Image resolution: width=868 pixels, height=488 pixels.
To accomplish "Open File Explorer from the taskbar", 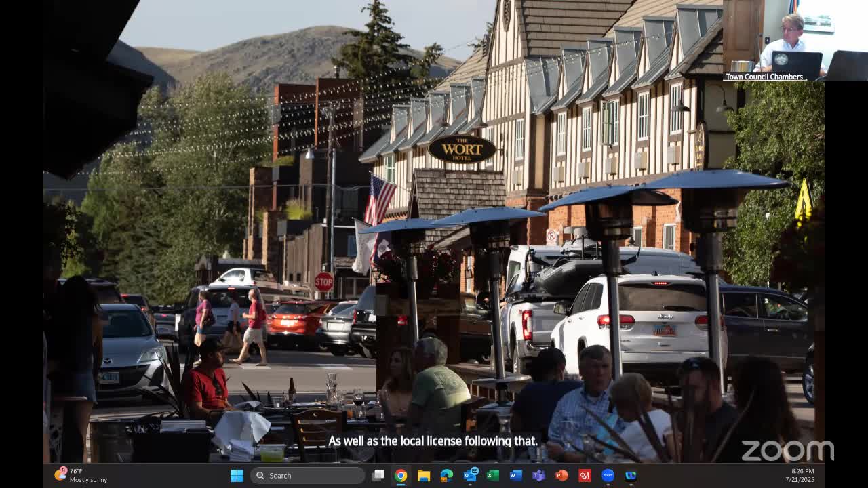I will [424, 475].
